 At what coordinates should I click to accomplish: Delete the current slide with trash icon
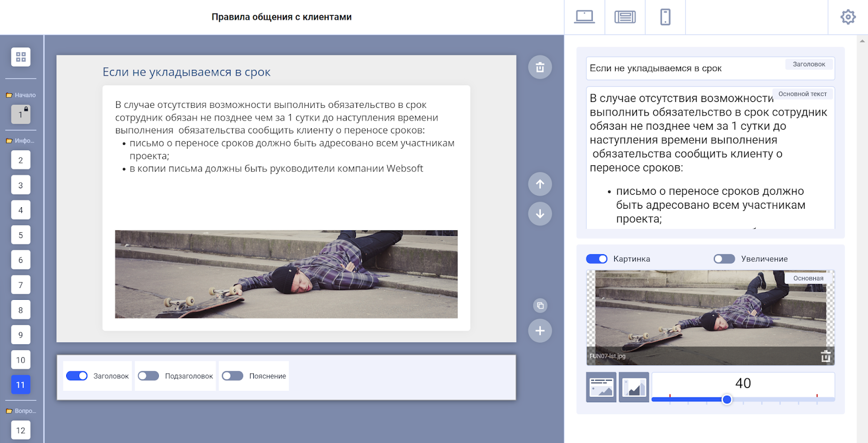point(540,67)
